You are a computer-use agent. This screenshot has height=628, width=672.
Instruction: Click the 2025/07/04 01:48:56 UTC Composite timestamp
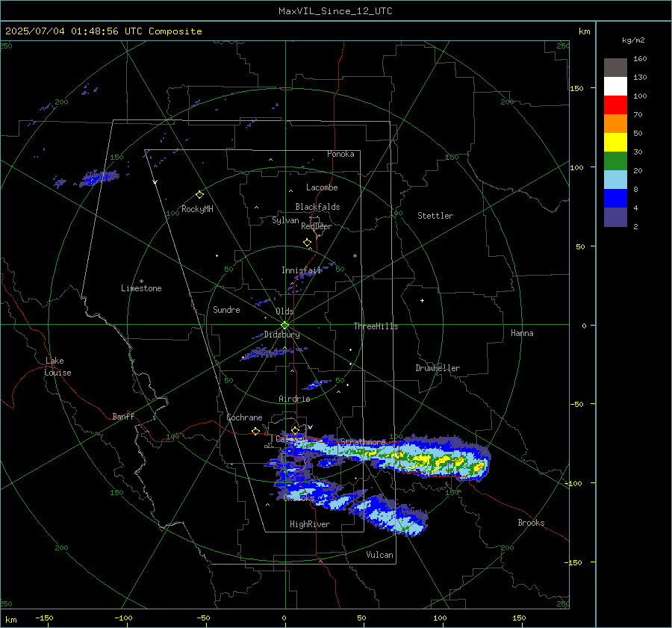[103, 31]
